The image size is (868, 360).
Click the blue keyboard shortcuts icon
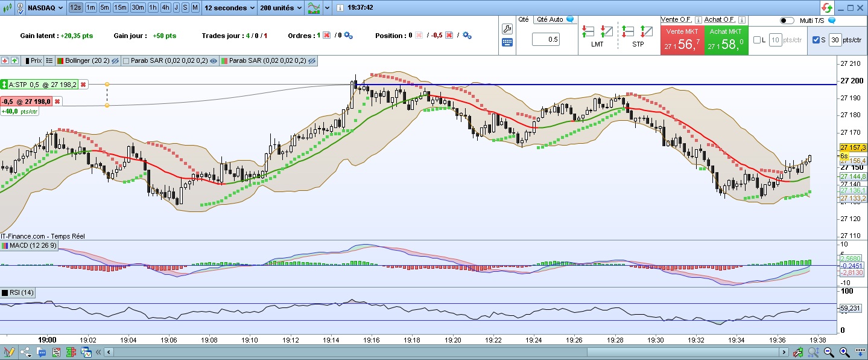507,42
